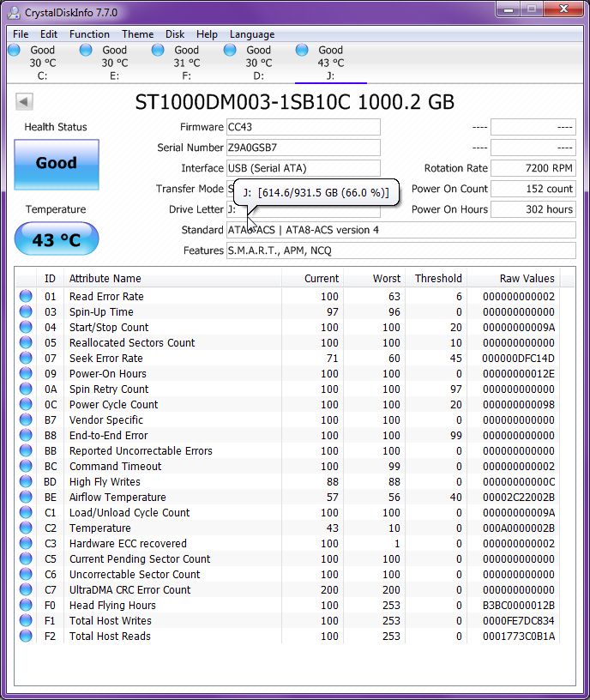Select the F: drive status orb

pos(158,50)
